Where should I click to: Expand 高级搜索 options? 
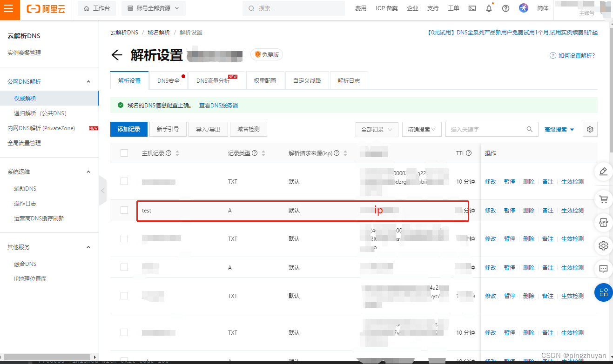click(x=559, y=129)
